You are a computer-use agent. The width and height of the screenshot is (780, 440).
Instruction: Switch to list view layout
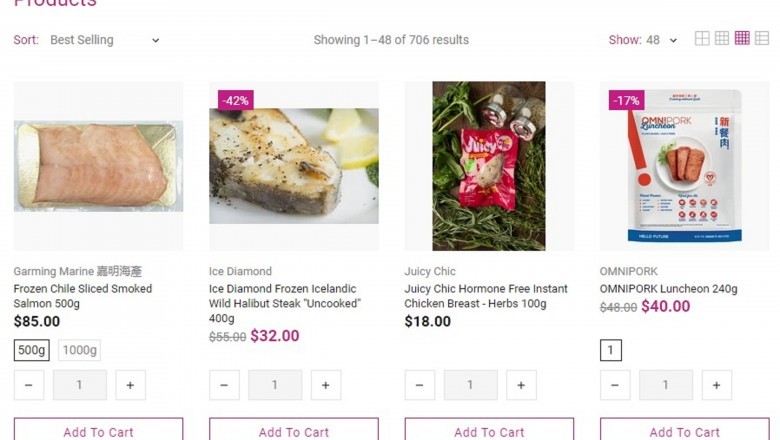[762, 39]
